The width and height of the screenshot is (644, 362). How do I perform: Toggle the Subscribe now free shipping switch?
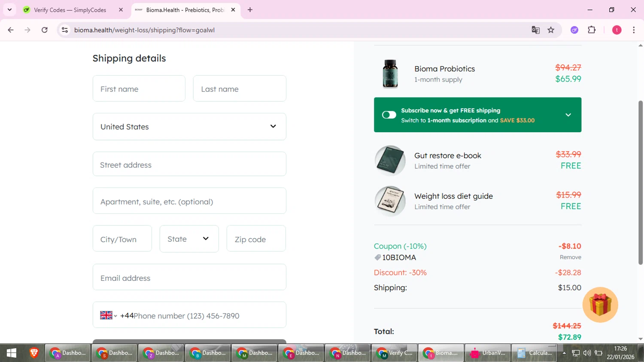click(389, 115)
